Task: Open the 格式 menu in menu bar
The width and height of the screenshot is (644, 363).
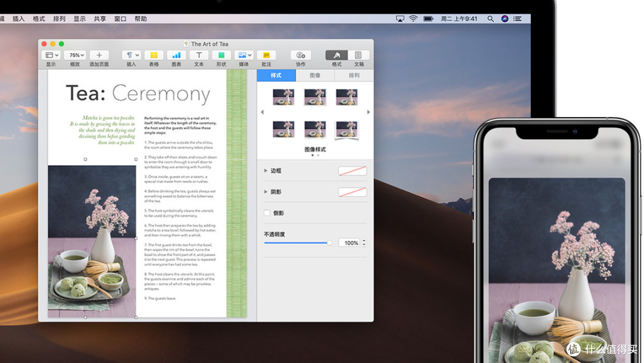Action: pyautogui.click(x=39, y=19)
